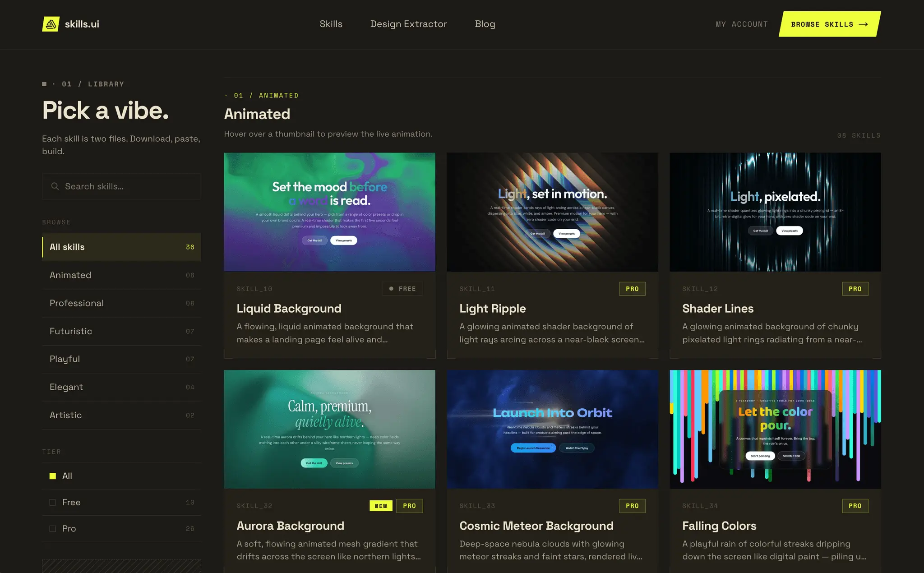Click the FREE badge on Liquid Background
Image resolution: width=924 pixels, height=573 pixels.
tap(402, 289)
